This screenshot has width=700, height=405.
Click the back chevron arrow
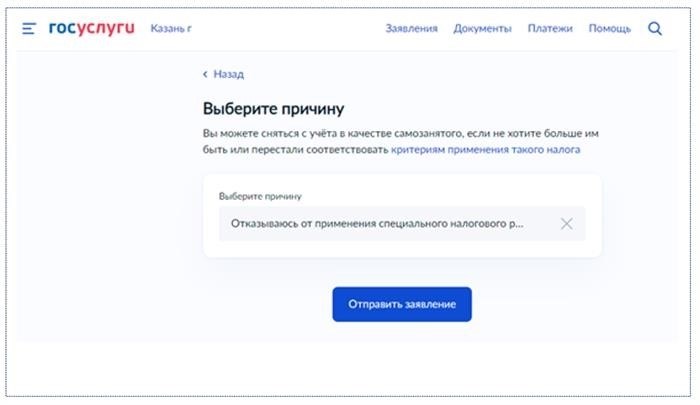click(x=205, y=74)
